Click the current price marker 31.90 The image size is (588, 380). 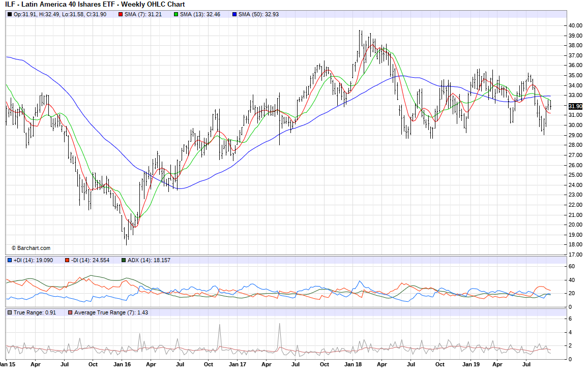tap(575, 106)
